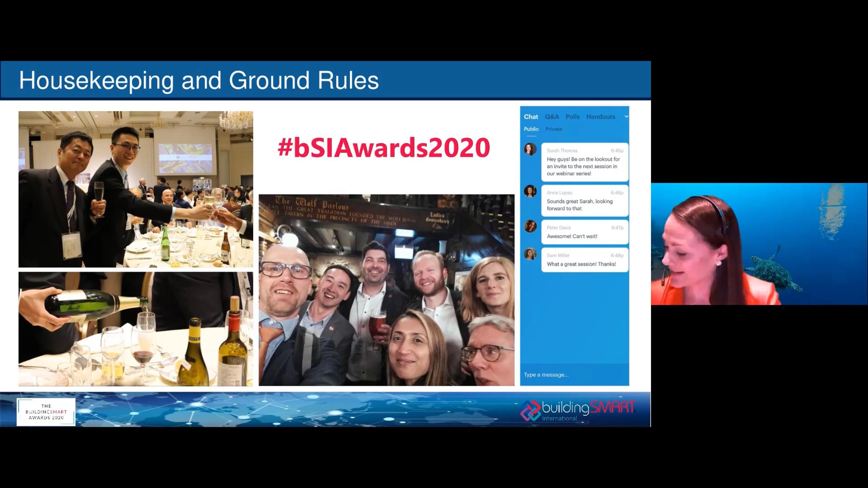Select the toasting banquet photo
The width and height of the screenshot is (868, 488).
coord(136,189)
